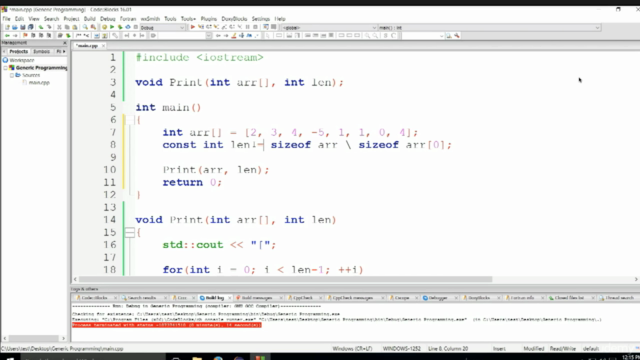Click the Build and run icon
This screenshot has width=640, height=360.
tap(120, 27)
